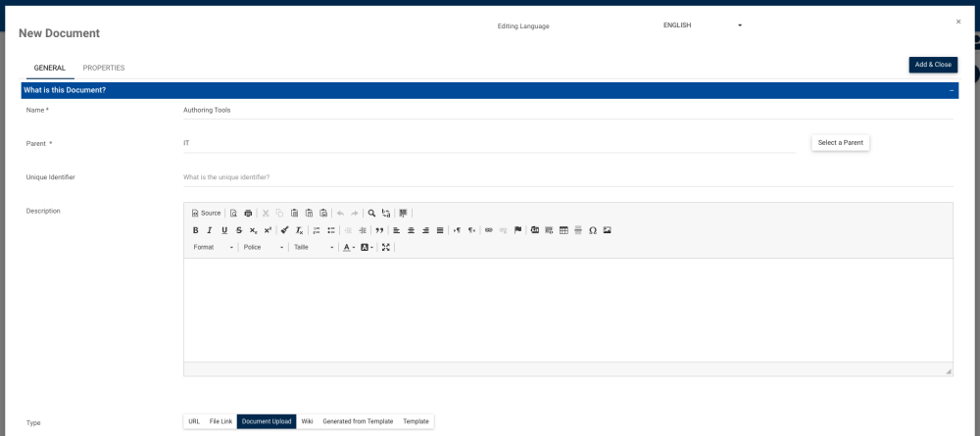
Task: Close the New Document dialog
Action: (x=958, y=22)
